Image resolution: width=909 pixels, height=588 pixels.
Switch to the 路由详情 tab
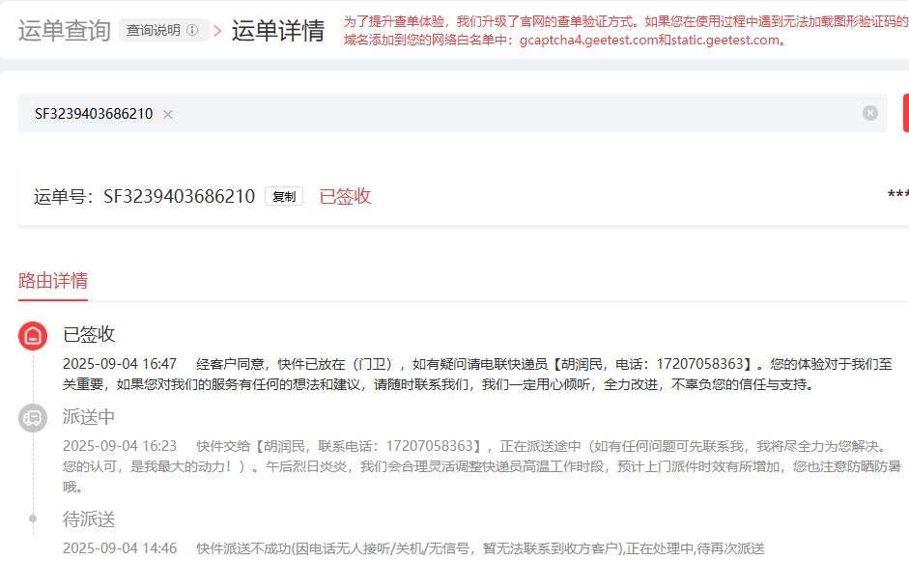coord(53,281)
